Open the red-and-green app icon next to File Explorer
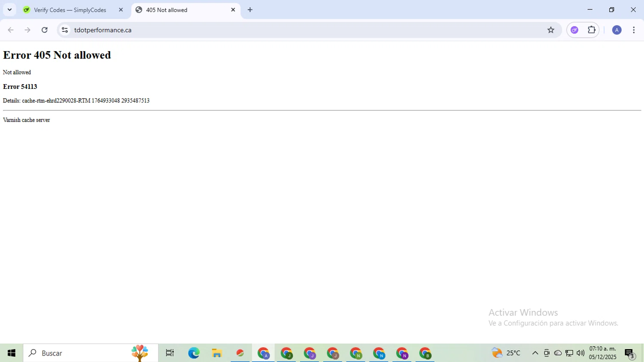Viewport: 644px width, 362px height. pos(240,353)
